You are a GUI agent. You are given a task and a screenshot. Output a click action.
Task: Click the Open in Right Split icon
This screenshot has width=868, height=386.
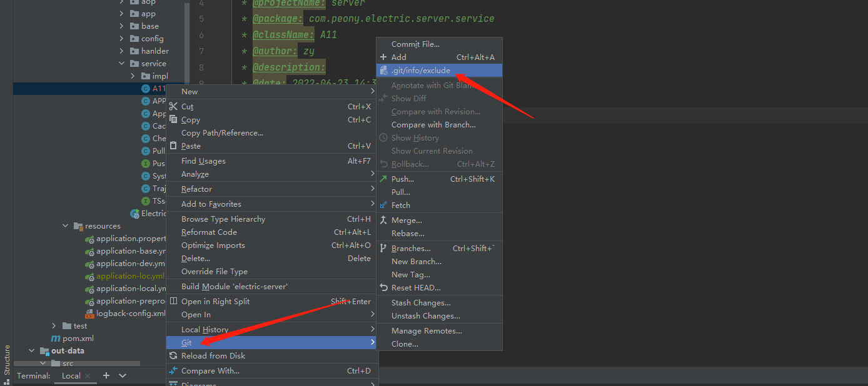tap(173, 301)
